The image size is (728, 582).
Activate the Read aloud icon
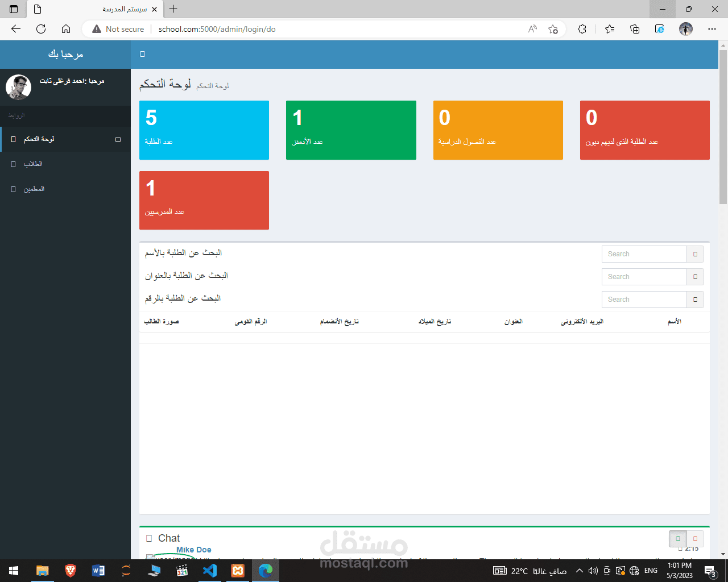point(532,29)
